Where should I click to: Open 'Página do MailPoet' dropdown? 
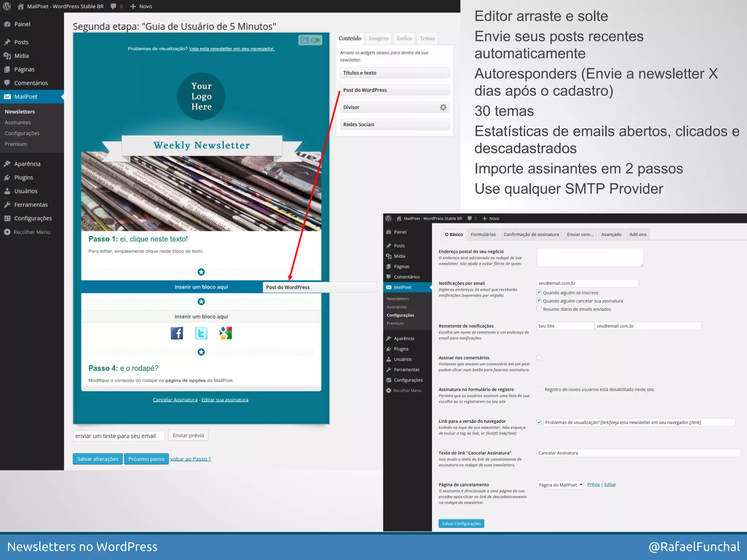(560, 485)
